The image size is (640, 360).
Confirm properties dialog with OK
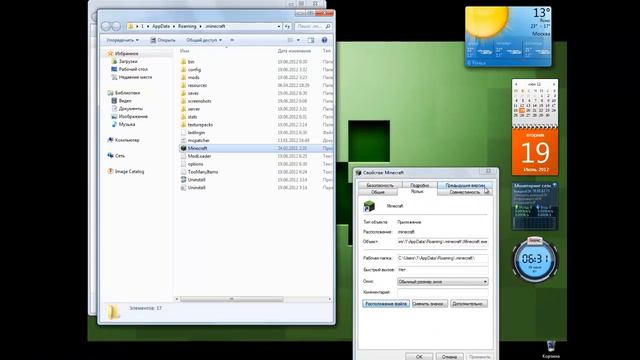tap(419, 357)
